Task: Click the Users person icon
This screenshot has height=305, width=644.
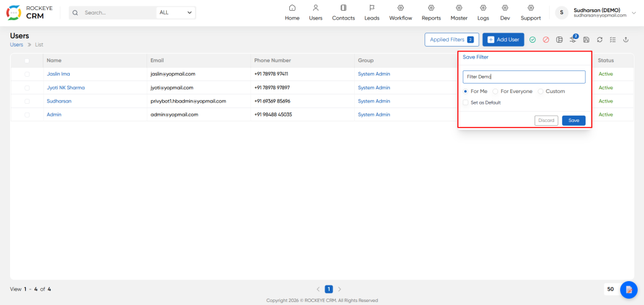Action: tap(316, 8)
